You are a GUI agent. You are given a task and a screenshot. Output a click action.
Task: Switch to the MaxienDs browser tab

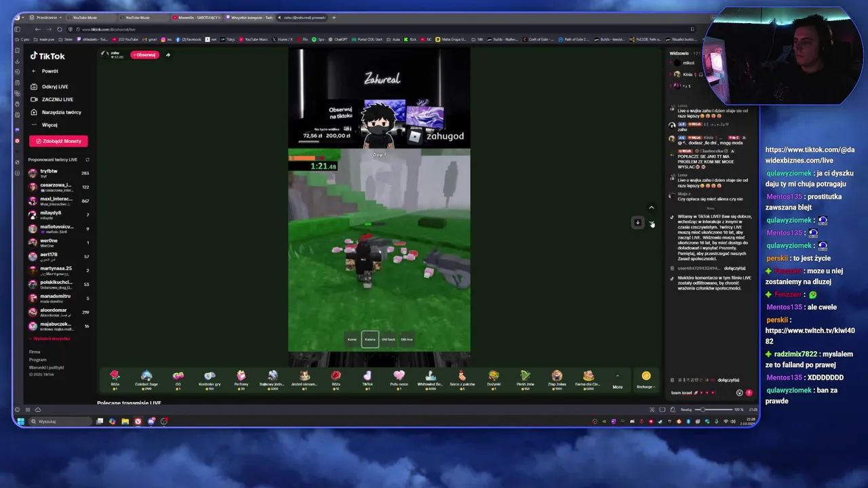(196, 17)
